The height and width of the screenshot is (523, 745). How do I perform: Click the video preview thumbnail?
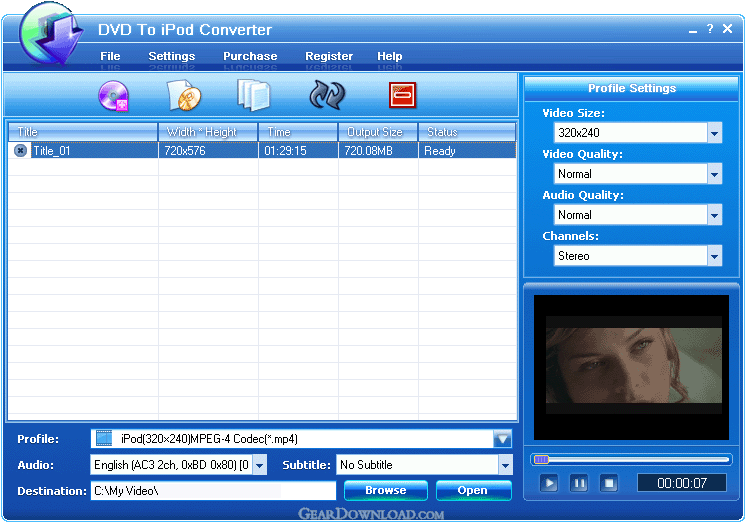pos(631,367)
